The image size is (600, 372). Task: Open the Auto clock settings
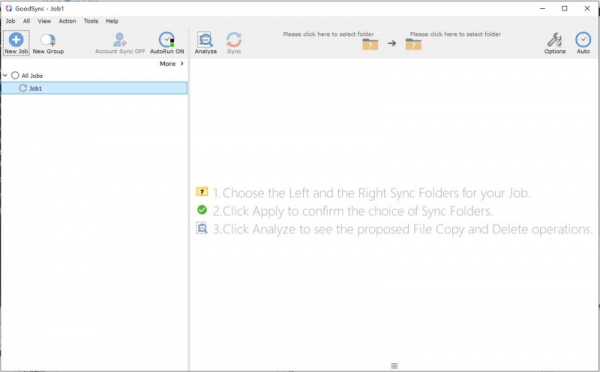click(x=583, y=39)
